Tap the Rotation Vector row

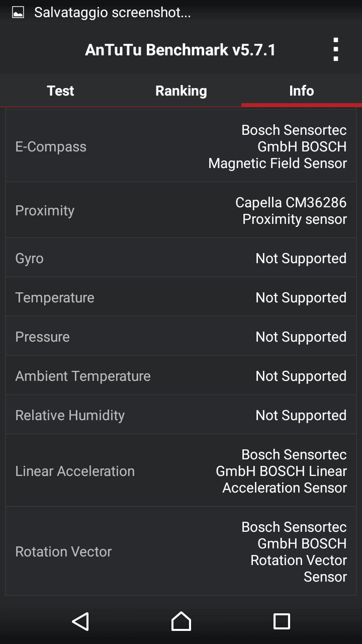[x=181, y=551]
